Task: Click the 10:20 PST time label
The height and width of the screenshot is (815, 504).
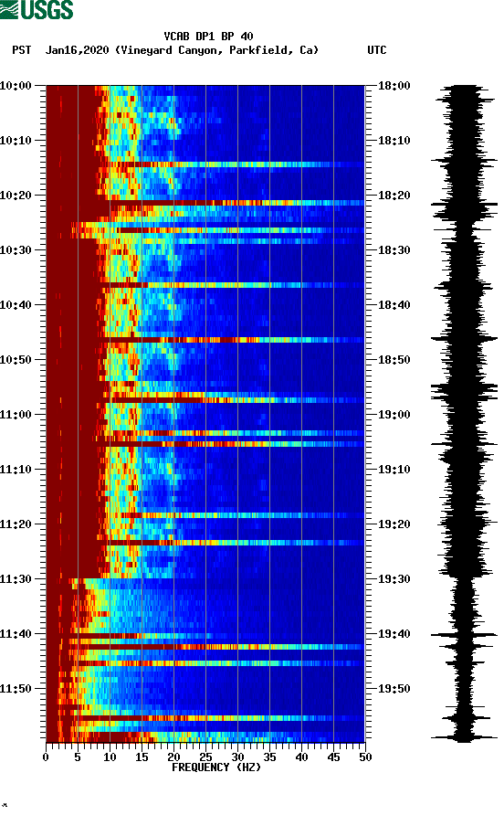Action: coord(16,196)
